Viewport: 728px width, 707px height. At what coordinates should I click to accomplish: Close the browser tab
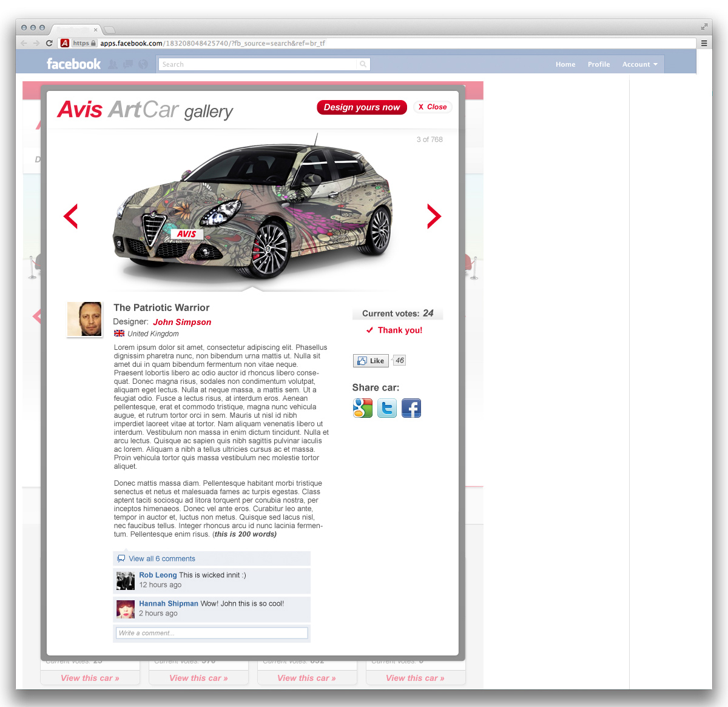tap(96, 29)
